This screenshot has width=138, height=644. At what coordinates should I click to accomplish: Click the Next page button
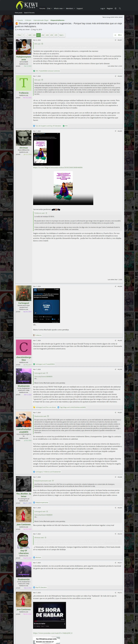tap(62, 35)
